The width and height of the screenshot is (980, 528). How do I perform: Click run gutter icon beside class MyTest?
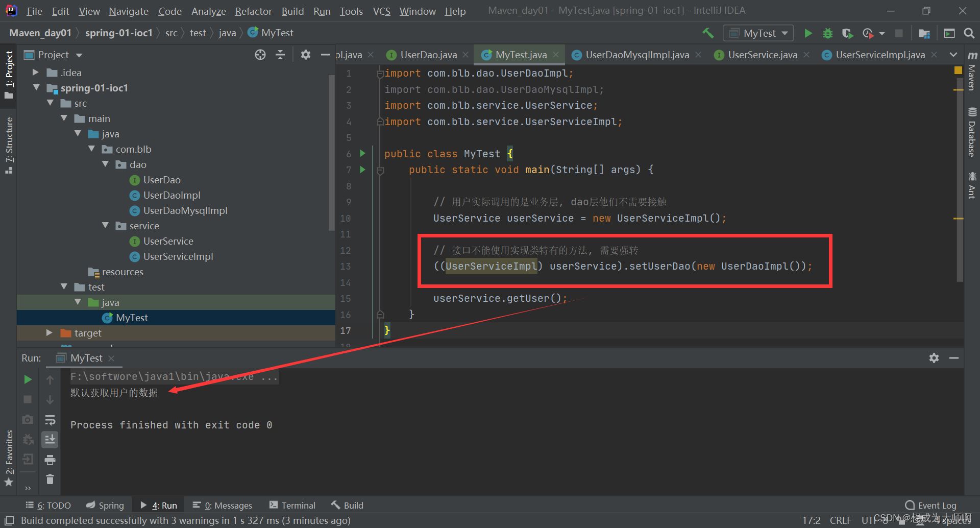(x=362, y=153)
